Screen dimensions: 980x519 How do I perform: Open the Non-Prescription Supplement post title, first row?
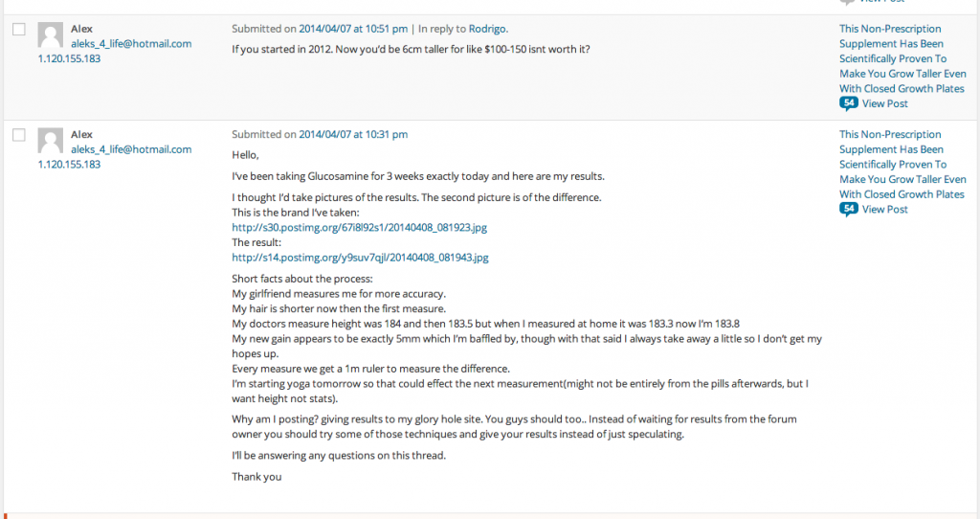click(x=902, y=58)
